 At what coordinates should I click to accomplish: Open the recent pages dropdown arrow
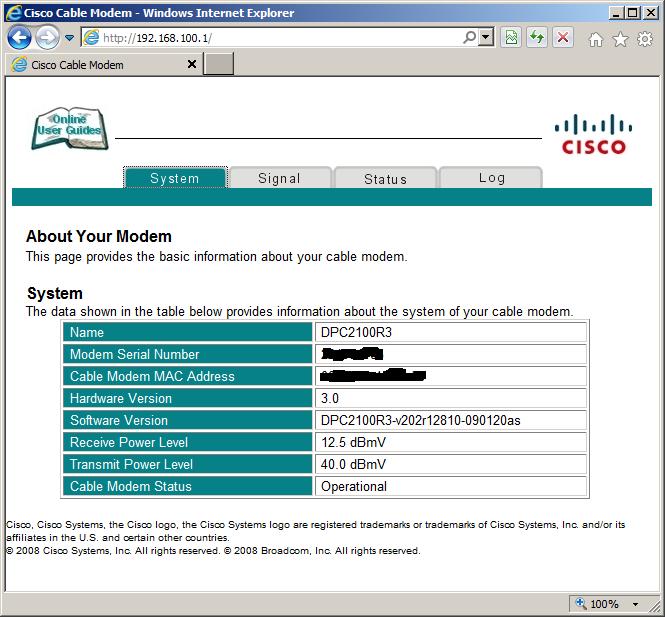(70, 38)
